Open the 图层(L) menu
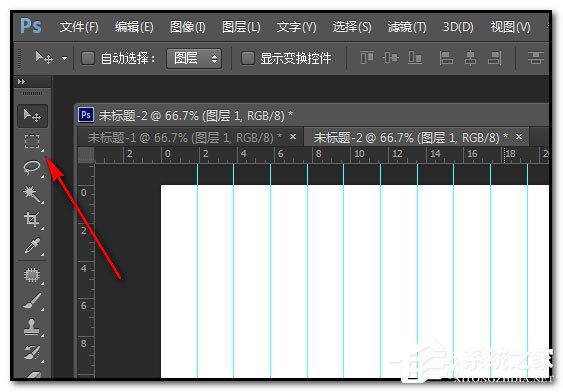The height and width of the screenshot is (392, 563). click(241, 27)
